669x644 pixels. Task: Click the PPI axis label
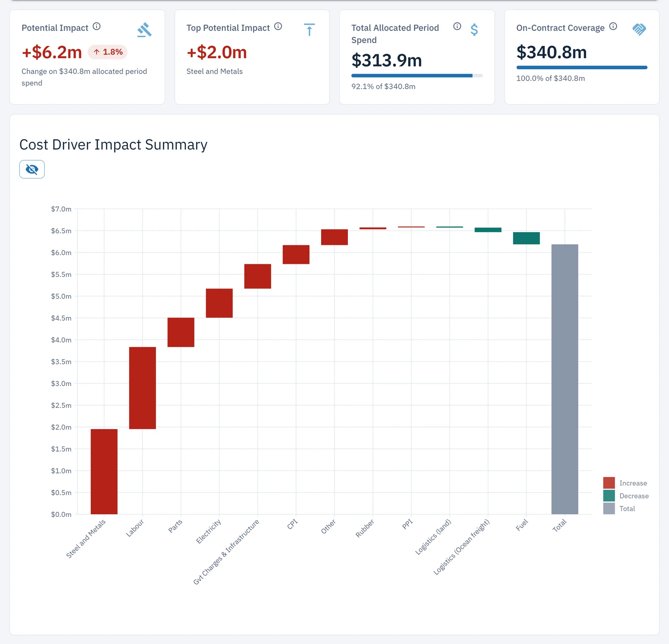[407, 524]
